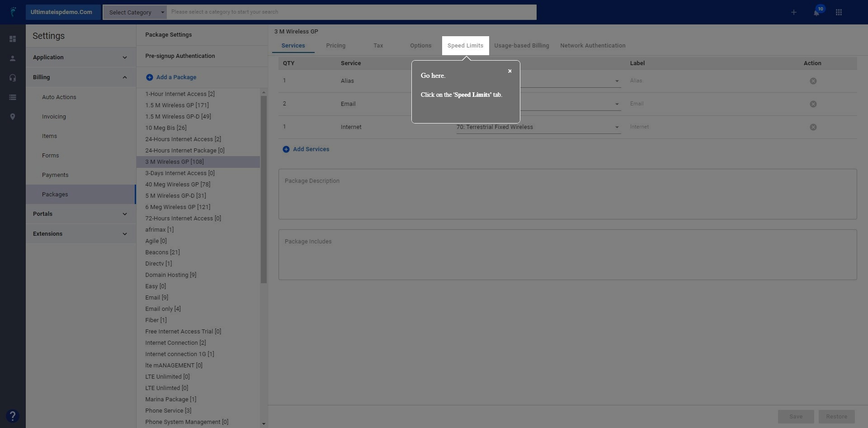
Task: Switch to the Usage-based Billing tab
Action: [x=522, y=46]
